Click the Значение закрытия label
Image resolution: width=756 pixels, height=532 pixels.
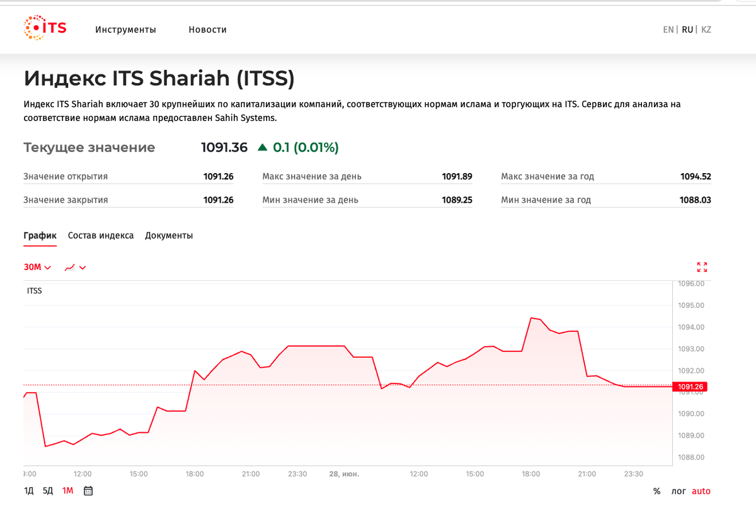pyautogui.click(x=66, y=200)
